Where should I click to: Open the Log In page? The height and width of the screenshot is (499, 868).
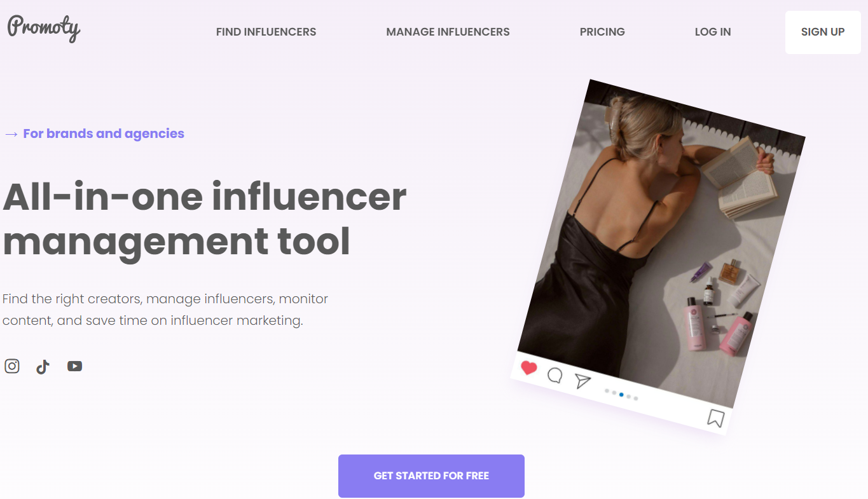pyautogui.click(x=713, y=32)
